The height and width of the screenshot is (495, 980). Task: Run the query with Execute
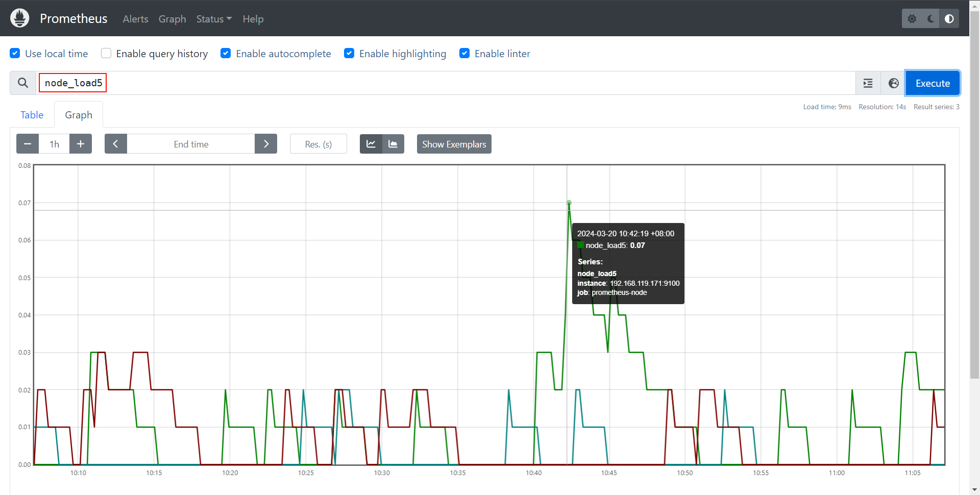[933, 83]
